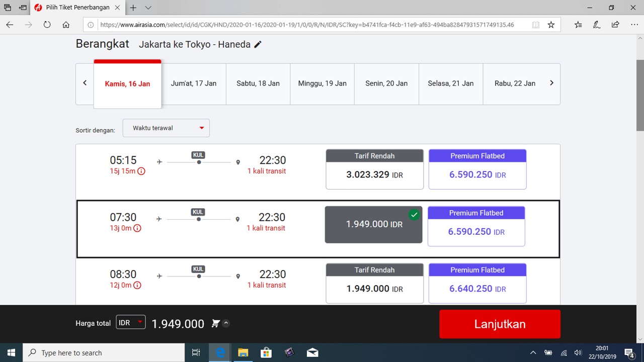Click info icon next to 13j 0m duration
This screenshot has height=362, width=644.
(137, 228)
